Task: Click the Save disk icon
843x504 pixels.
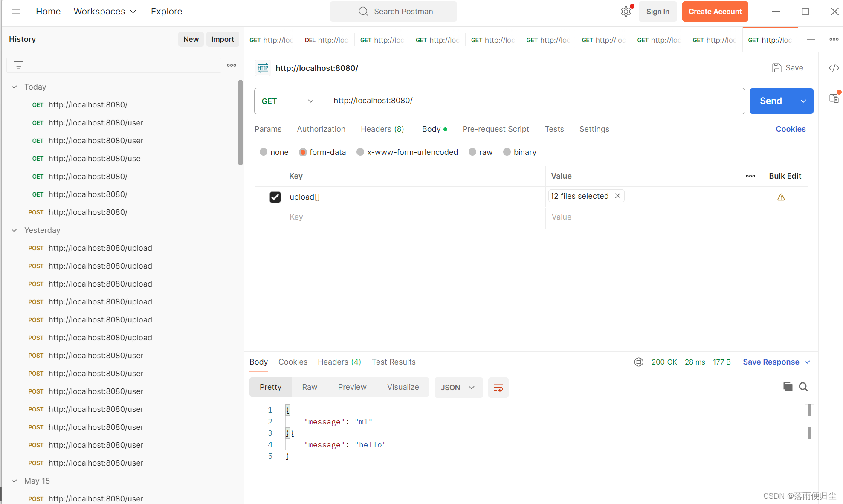Action: click(777, 68)
